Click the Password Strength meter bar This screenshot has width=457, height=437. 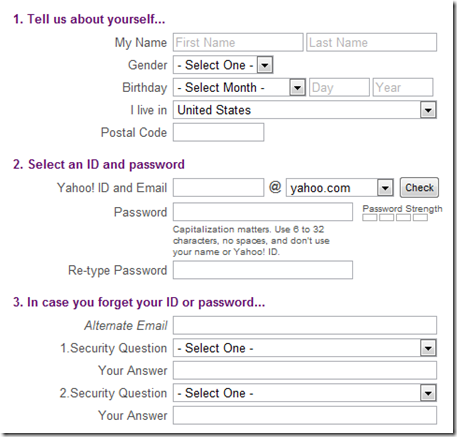[x=395, y=218]
